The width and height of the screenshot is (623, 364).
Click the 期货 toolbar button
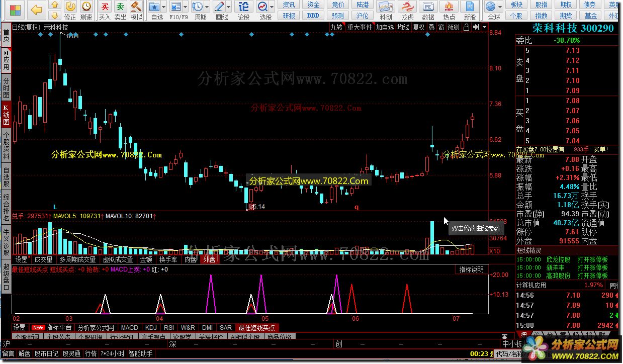(x=566, y=16)
